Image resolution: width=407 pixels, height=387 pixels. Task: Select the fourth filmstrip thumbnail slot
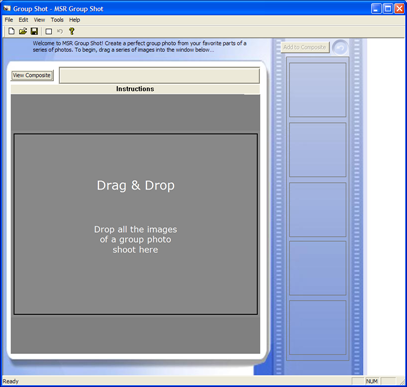(318, 268)
